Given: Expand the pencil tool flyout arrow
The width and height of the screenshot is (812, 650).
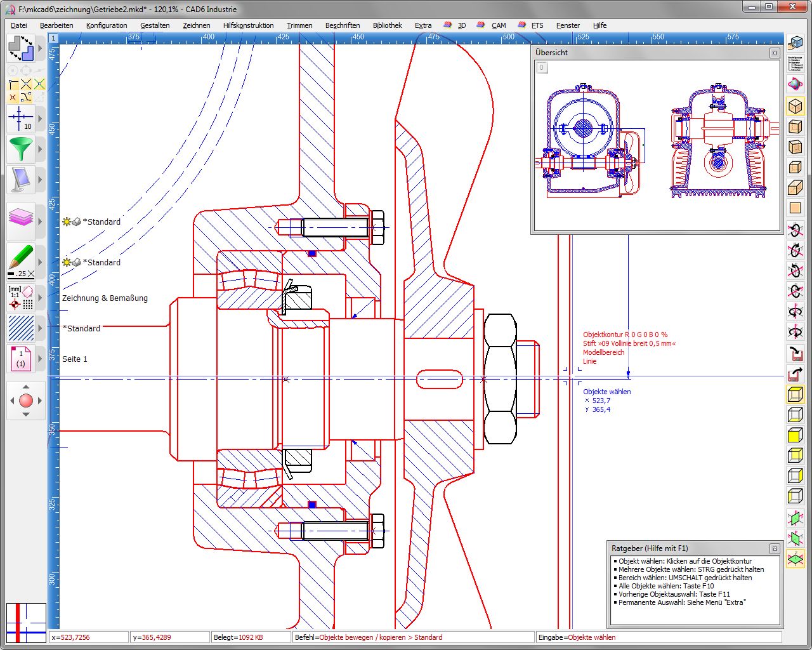Looking at the screenshot, I should pos(40,261).
